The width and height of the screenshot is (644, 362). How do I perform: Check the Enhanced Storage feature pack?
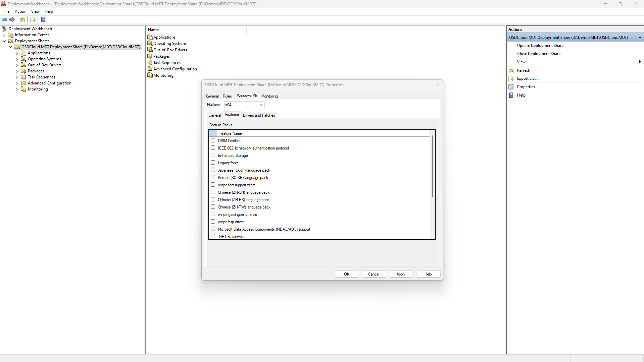pyautogui.click(x=213, y=155)
